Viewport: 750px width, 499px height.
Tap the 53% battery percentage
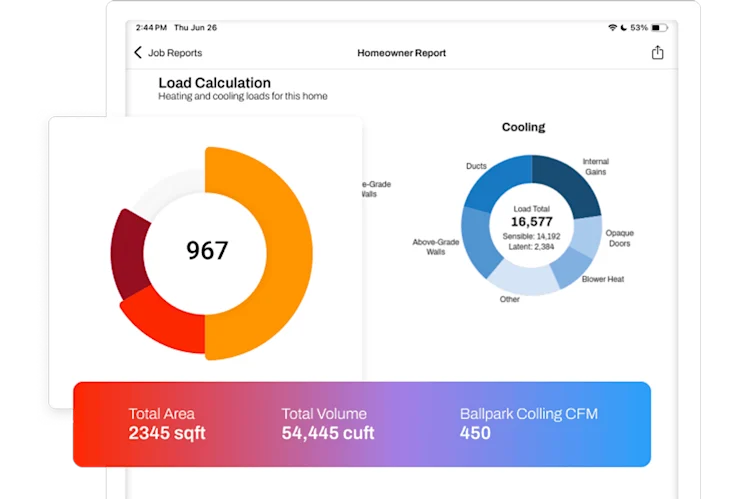pos(639,28)
